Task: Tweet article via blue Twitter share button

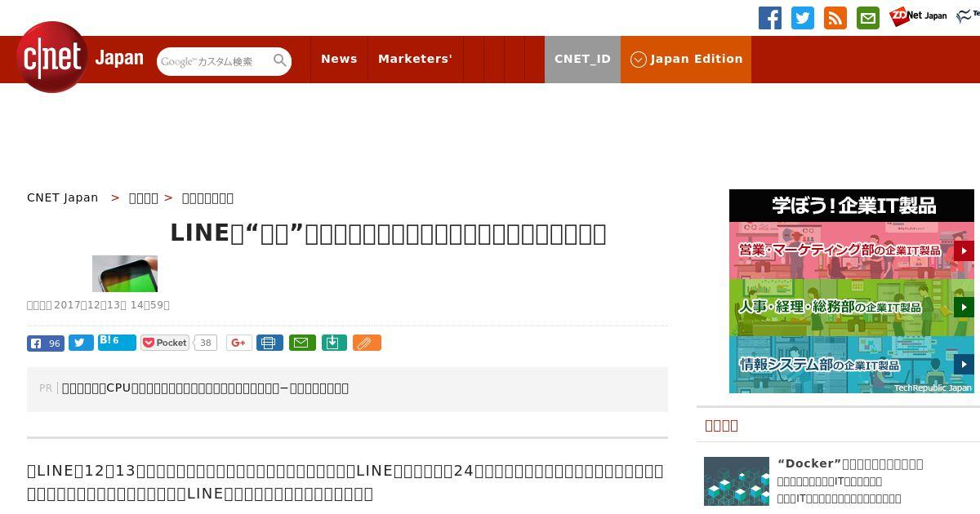Action: point(81,343)
